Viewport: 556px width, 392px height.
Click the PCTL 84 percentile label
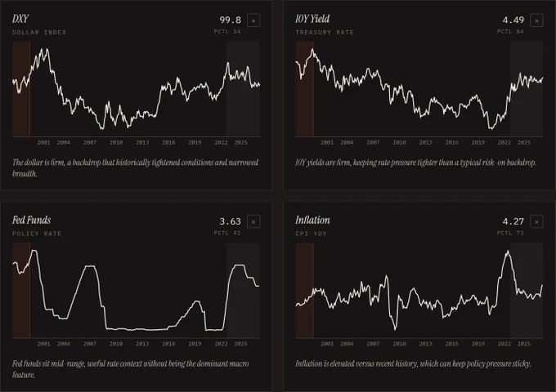coord(510,32)
